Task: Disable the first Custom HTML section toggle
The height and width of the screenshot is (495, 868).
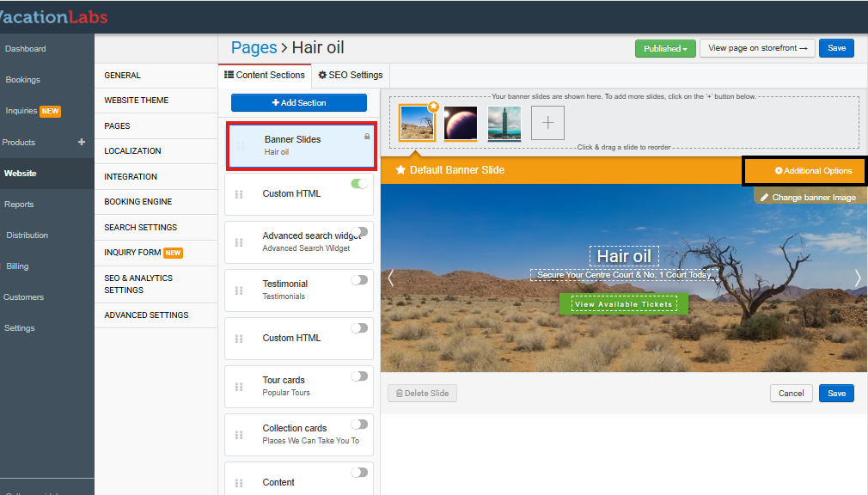Action: [x=359, y=183]
